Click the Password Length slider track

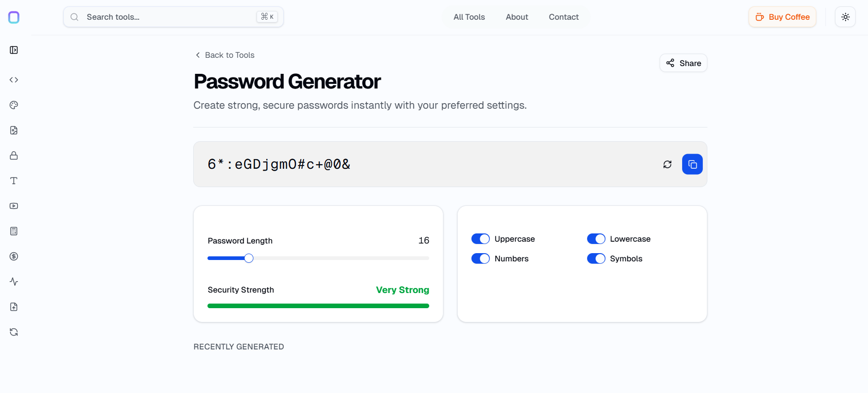(318, 258)
